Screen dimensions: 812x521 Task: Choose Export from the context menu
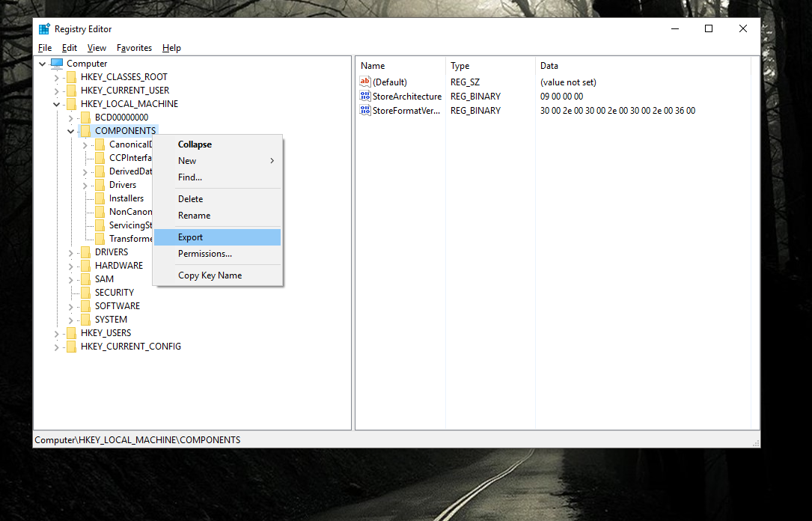218,237
